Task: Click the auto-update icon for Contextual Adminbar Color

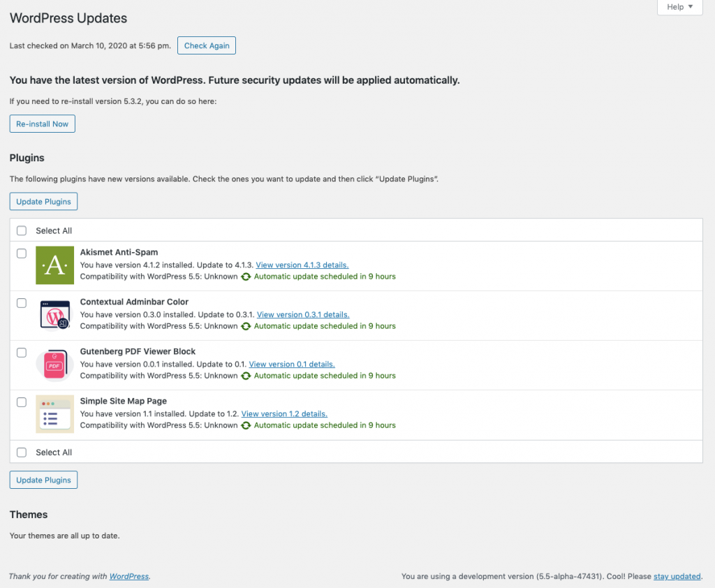Action: pyautogui.click(x=246, y=327)
